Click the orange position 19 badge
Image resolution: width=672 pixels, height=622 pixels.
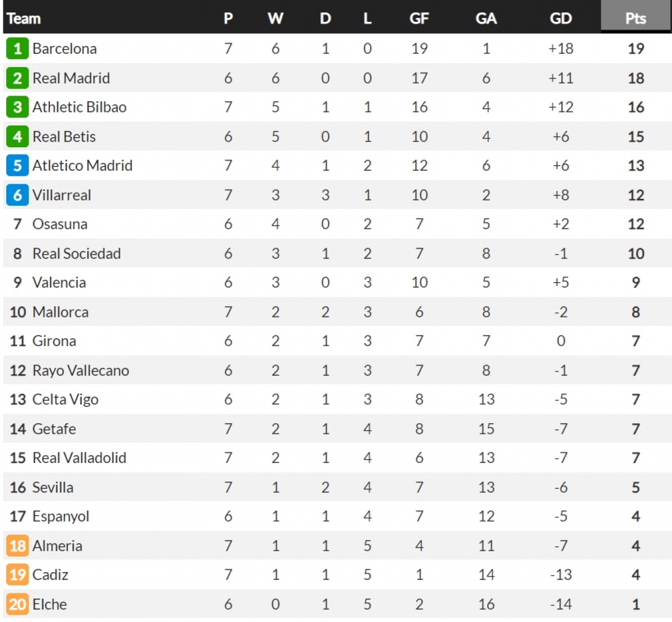pyautogui.click(x=17, y=575)
